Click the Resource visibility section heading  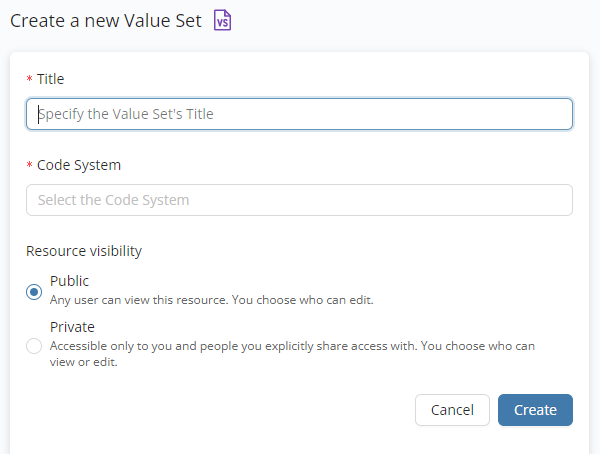pyautogui.click(x=84, y=251)
